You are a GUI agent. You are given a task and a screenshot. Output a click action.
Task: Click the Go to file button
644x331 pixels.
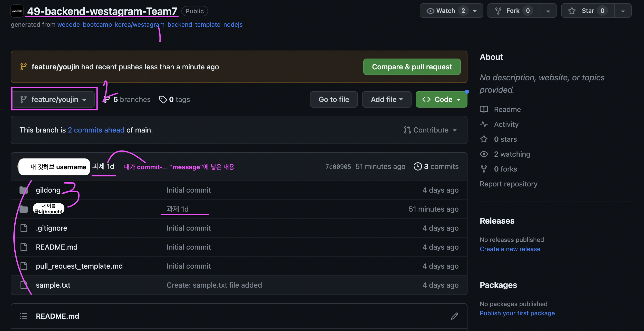[334, 99]
